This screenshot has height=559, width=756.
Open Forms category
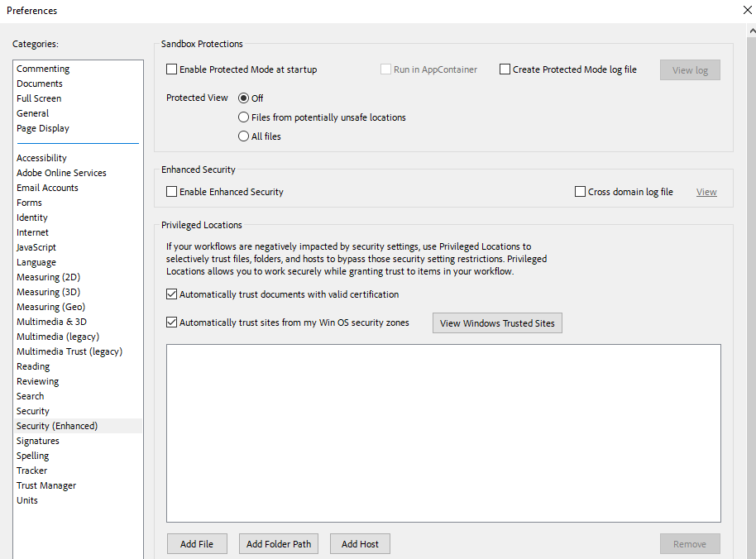coord(78,203)
